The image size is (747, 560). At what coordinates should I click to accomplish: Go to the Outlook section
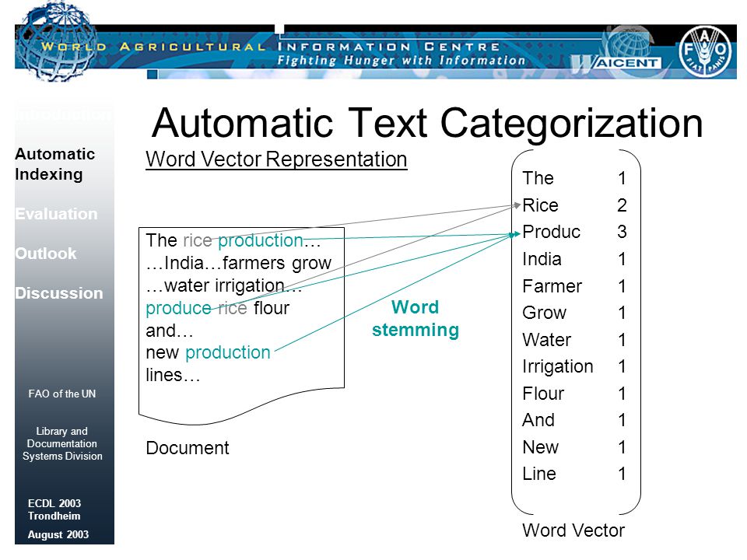pos(46,254)
